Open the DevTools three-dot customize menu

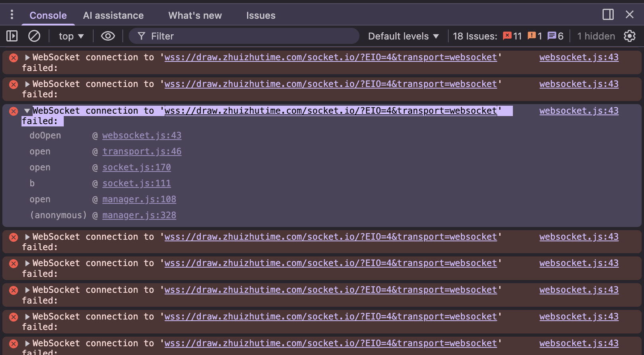[x=12, y=15]
